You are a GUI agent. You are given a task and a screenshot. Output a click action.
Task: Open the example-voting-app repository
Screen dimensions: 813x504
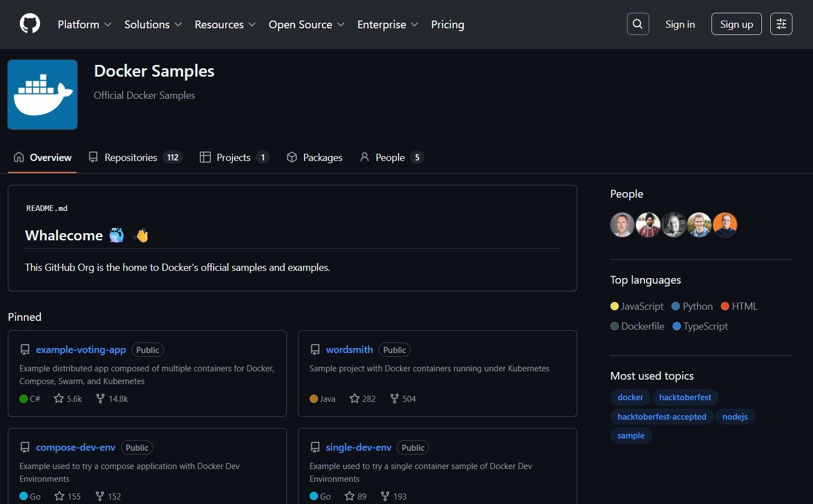(x=81, y=350)
